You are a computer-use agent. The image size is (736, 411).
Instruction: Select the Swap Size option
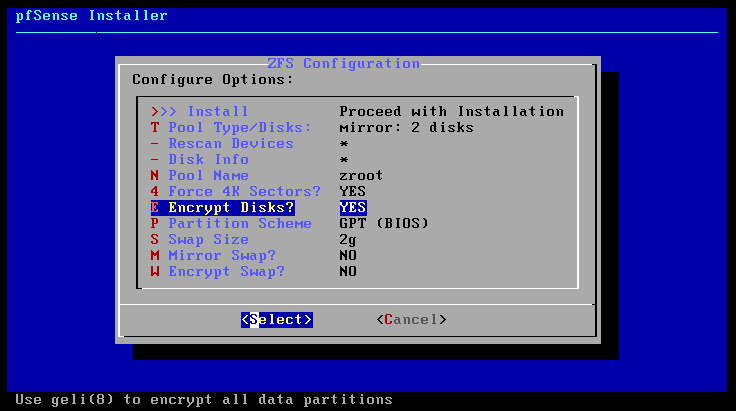(x=199, y=239)
